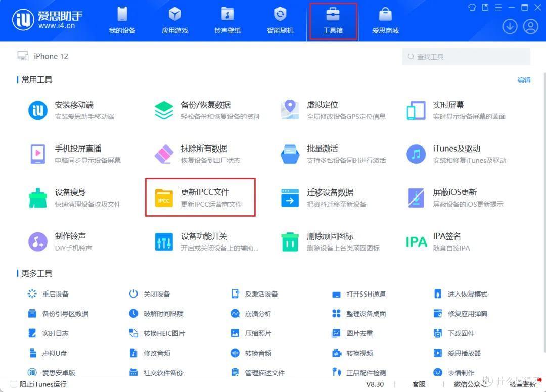Switch to the 我的设备 tab

(122, 21)
